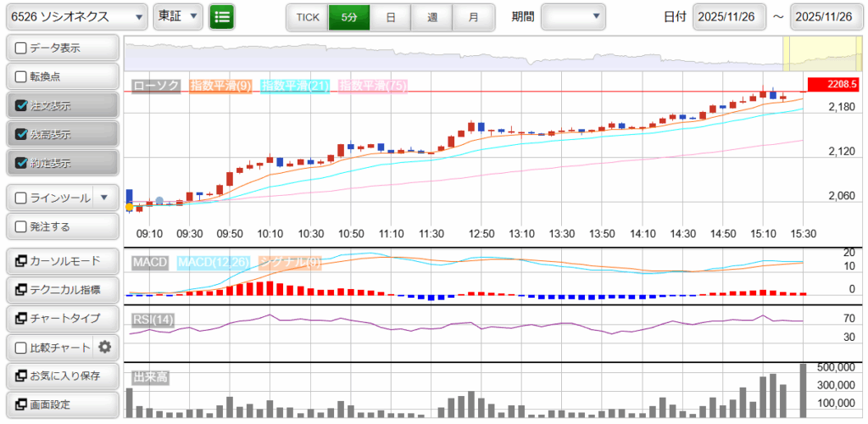Viewport: 868px width, 424px height.
Task: Uncheck the 注文表示 checkbox
Action: [x=22, y=106]
